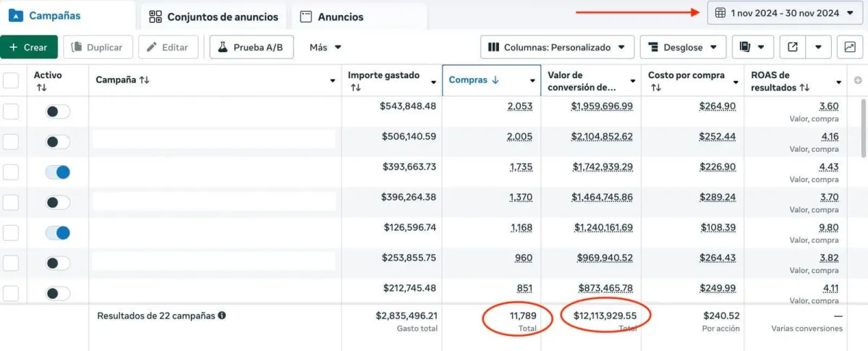Open the charts view icon
This screenshot has width=868, height=351.
coord(849,47)
